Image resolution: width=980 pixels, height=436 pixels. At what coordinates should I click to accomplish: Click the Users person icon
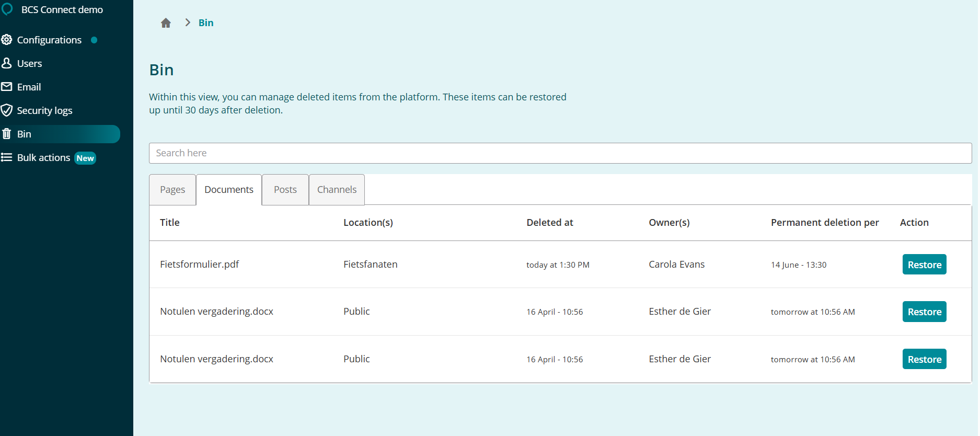pos(6,63)
